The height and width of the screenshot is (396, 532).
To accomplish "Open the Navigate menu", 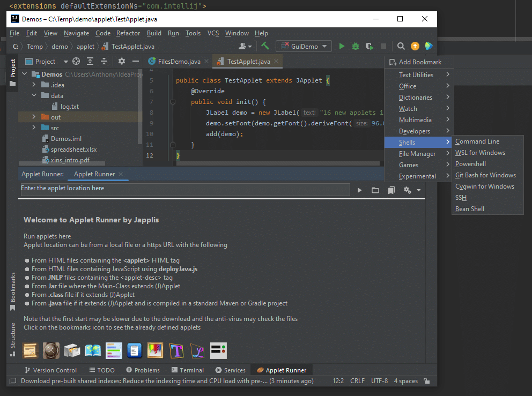I will pyautogui.click(x=76, y=33).
